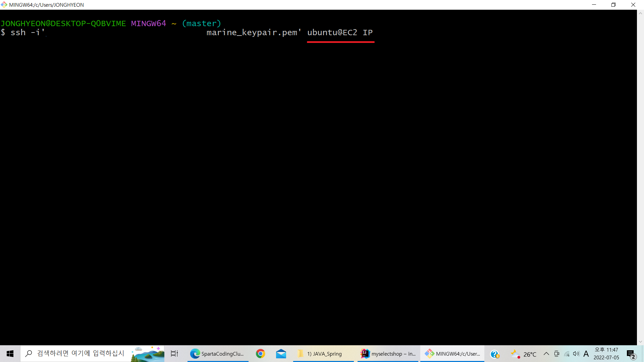Click the terminal scrollbar down arrow
644x362 pixels.
(x=640, y=342)
